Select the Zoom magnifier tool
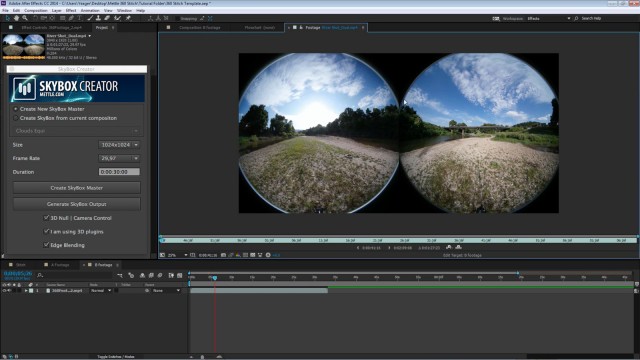 coord(25,18)
